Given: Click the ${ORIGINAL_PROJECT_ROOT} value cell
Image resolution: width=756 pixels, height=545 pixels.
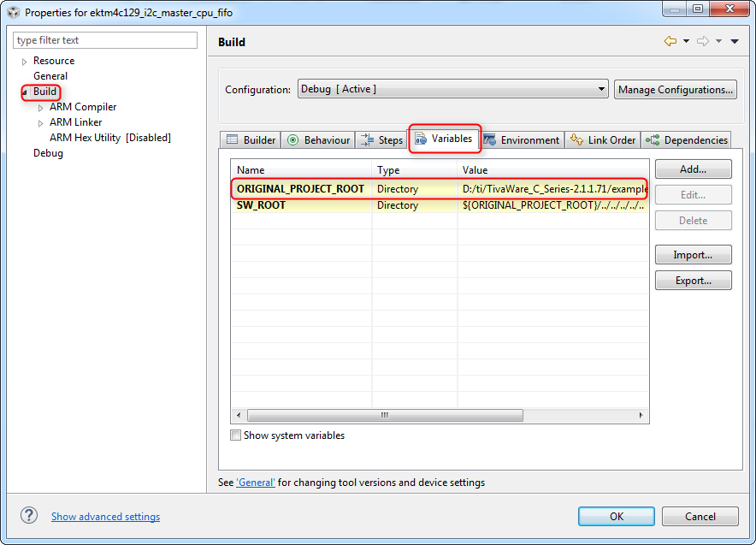Looking at the screenshot, I should click(552, 205).
